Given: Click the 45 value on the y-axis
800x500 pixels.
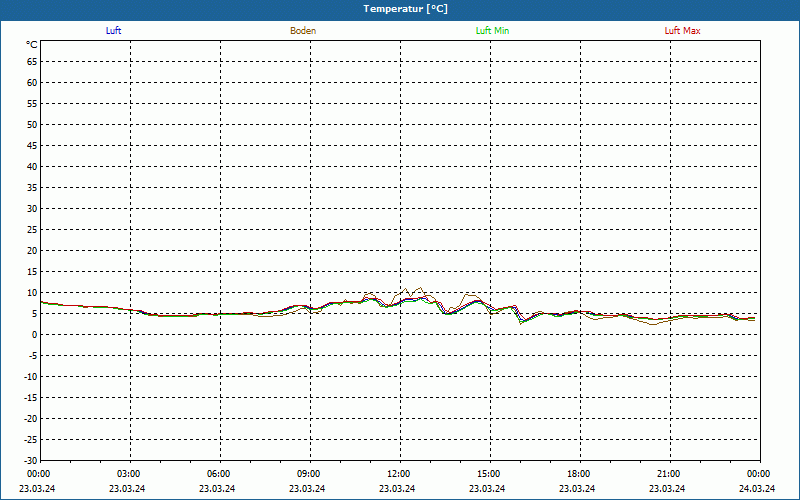Looking at the screenshot, I should point(32,146).
